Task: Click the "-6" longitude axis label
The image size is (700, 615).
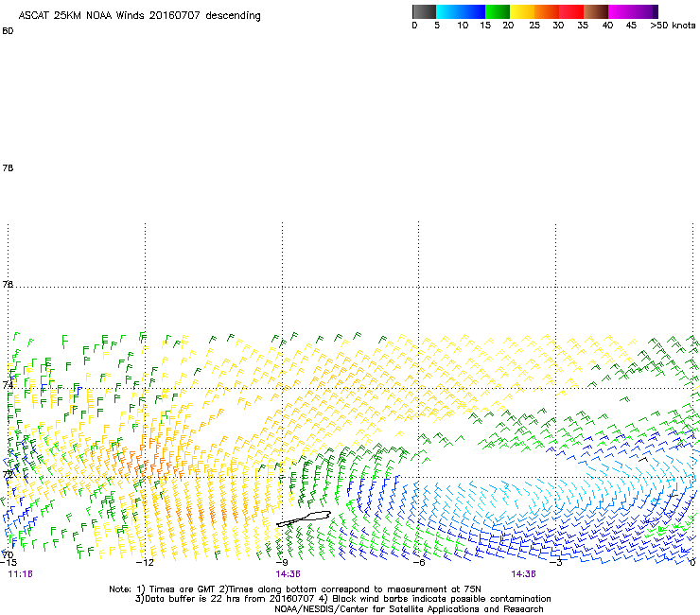Action: pos(419,562)
